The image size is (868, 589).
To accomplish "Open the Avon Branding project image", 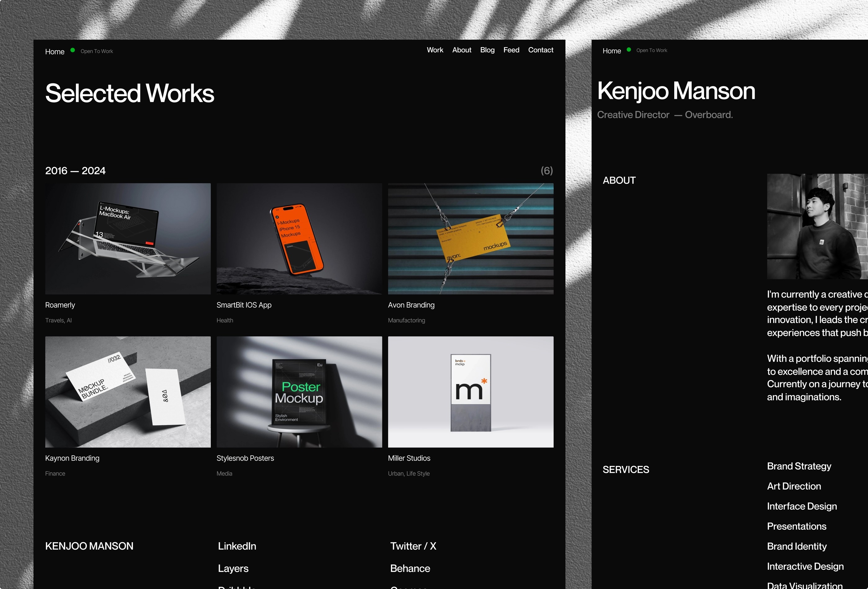I will (x=471, y=238).
